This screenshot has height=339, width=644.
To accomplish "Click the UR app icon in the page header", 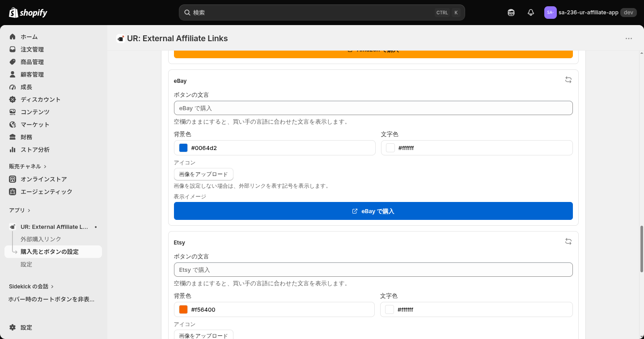I will (120, 39).
